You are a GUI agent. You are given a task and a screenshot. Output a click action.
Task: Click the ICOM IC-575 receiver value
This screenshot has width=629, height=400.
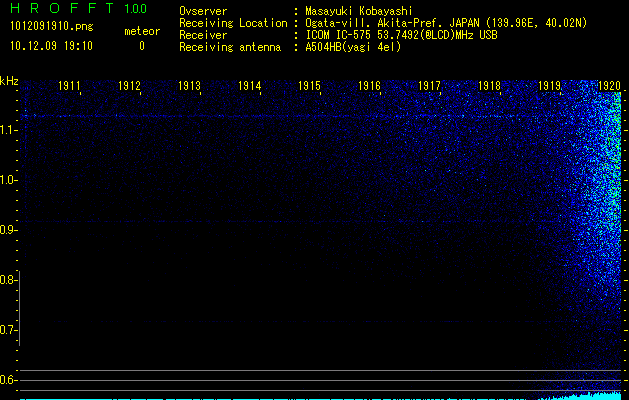pyautogui.click(x=401, y=35)
